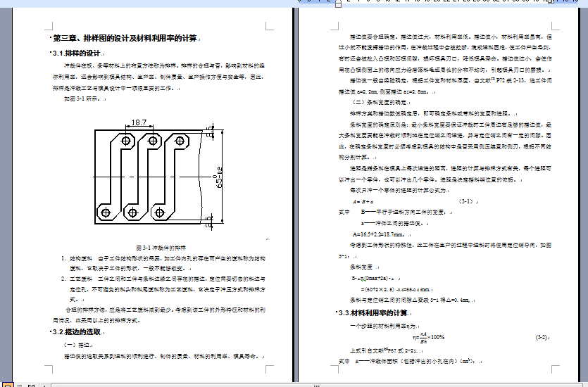
Task: Click the equation number (3-1)
Action: (465, 201)
